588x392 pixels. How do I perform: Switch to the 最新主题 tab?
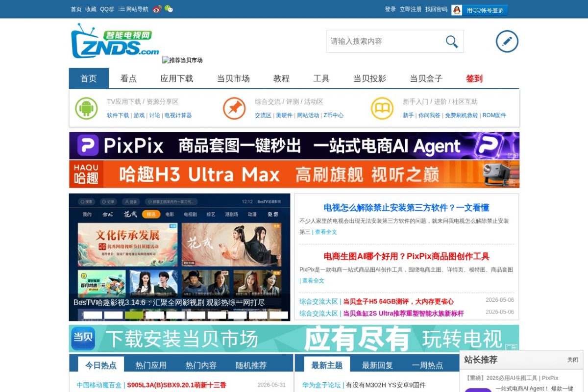[327, 365]
